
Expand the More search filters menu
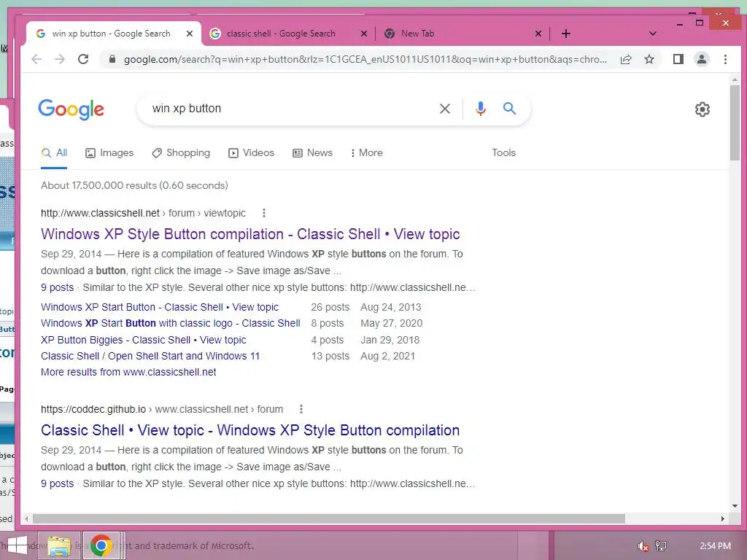tap(367, 153)
